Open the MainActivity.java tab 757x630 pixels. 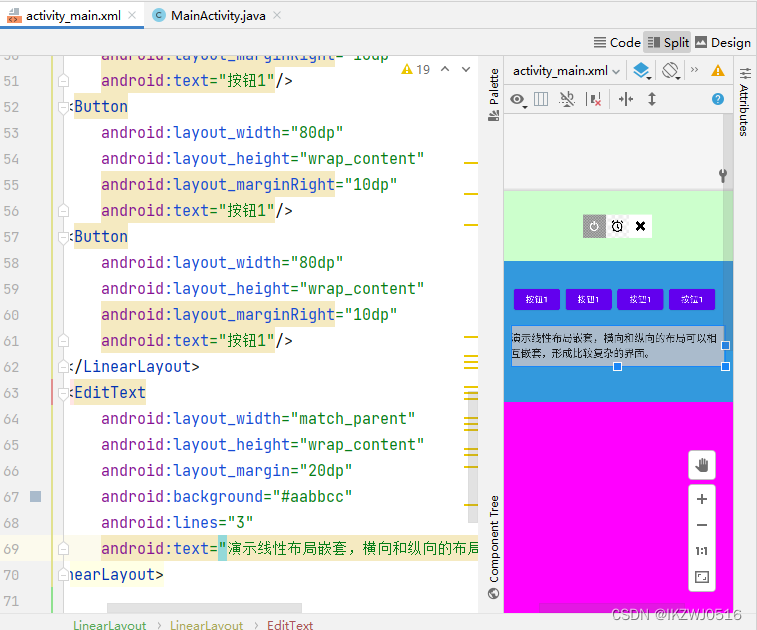(x=217, y=15)
